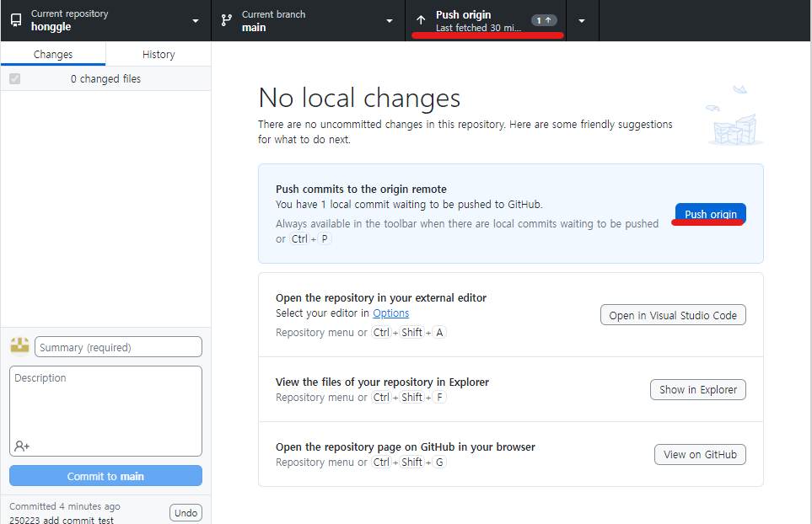Click Open in Visual Studio Code
This screenshot has height=524, width=812.
pyautogui.click(x=673, y=315)
